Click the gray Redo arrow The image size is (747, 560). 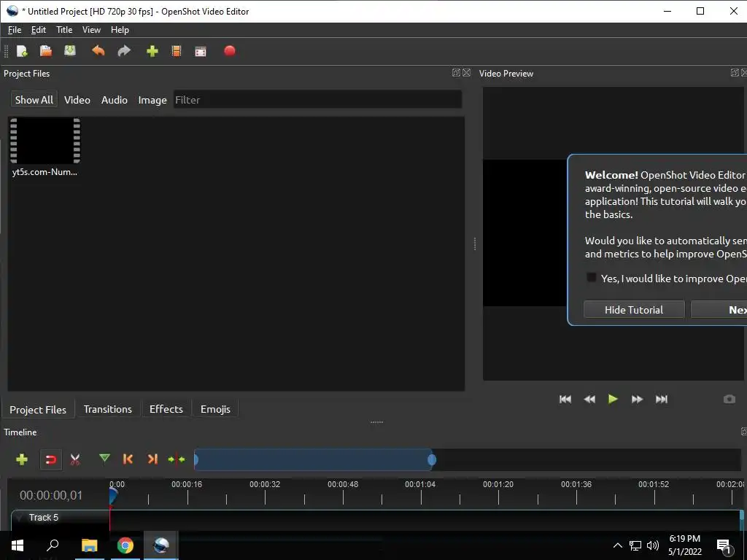pyautogui.click(x=124, y=51)
